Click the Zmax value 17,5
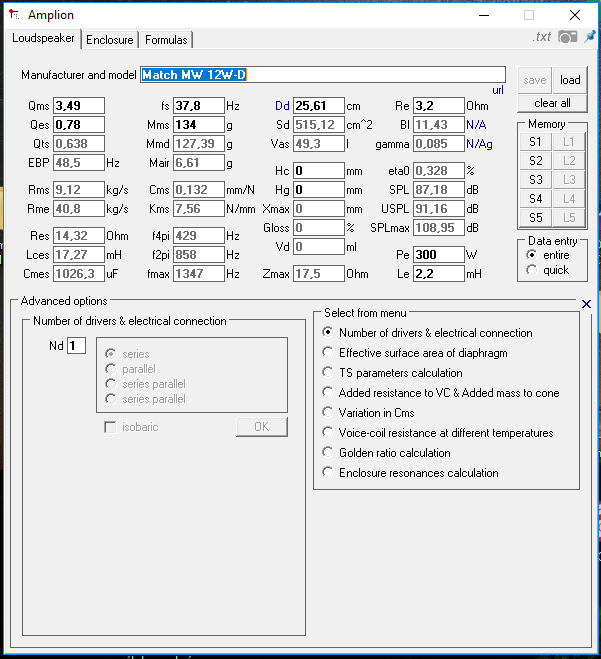 [x=319, y=274]
